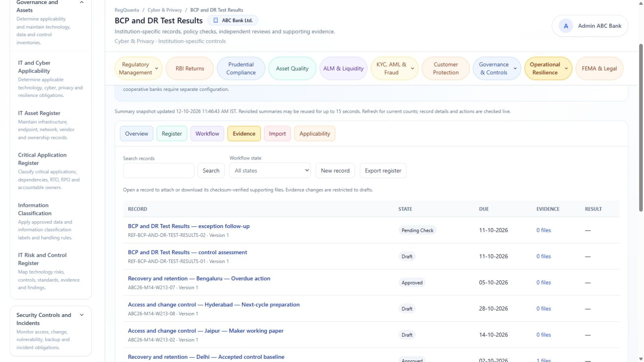The image size is (644, 362).
Task: Open Bengaluru Overdue action record
Action: click(199, 279)
